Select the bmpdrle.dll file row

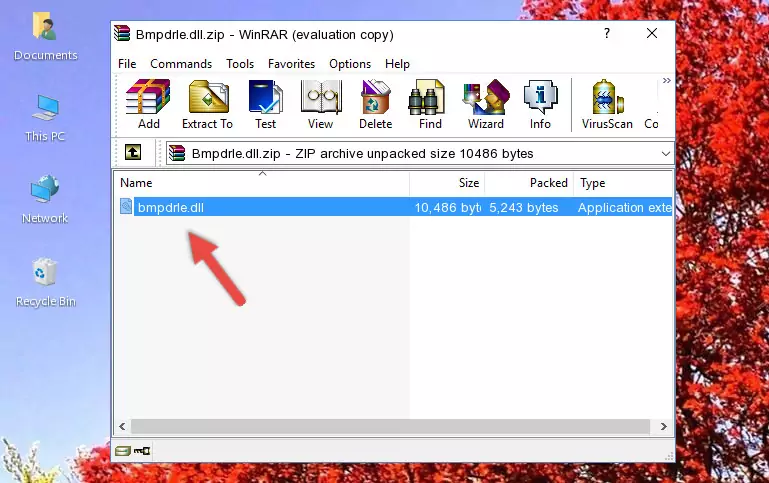tap(394, 207)
